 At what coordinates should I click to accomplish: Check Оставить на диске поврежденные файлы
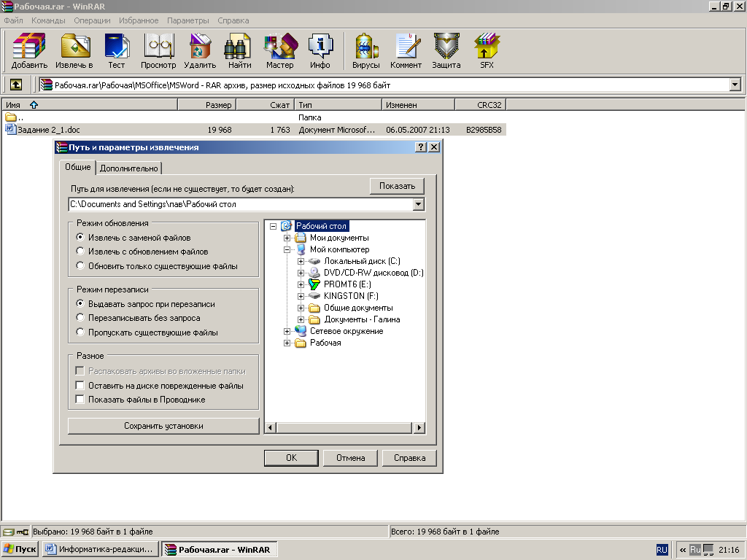(80, 385)
